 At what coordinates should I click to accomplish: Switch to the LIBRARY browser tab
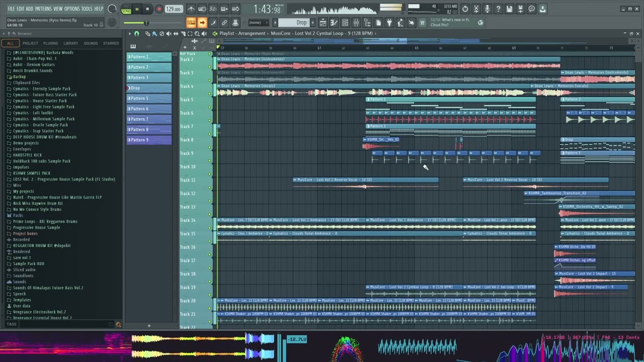(x=70, y=43)
